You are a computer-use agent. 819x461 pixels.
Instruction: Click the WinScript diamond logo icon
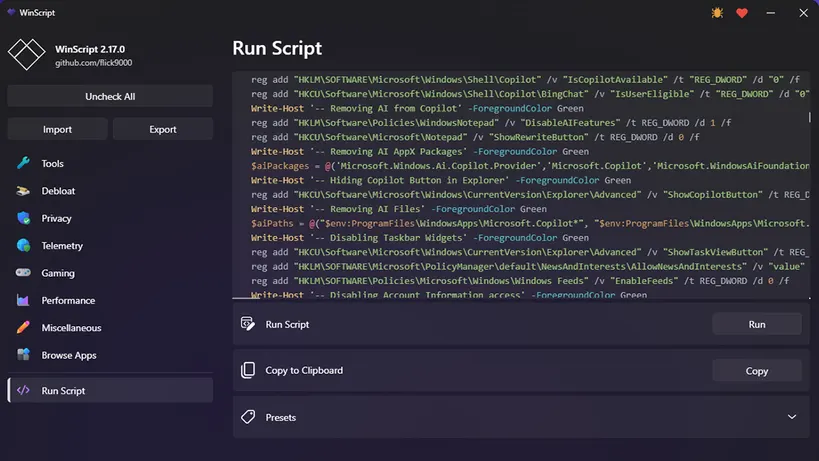click(x=27, y=54)
